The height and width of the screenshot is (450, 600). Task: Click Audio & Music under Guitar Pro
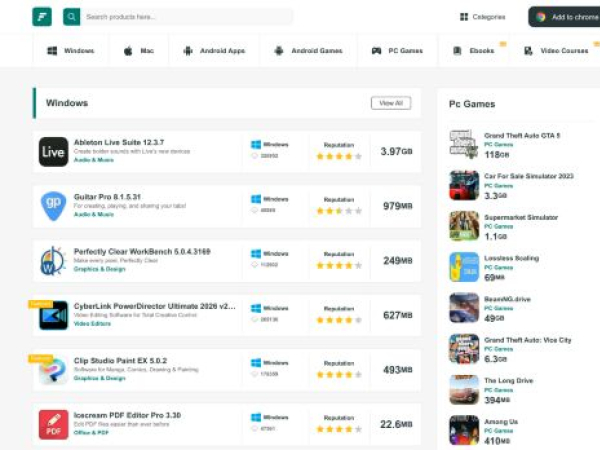93,214
